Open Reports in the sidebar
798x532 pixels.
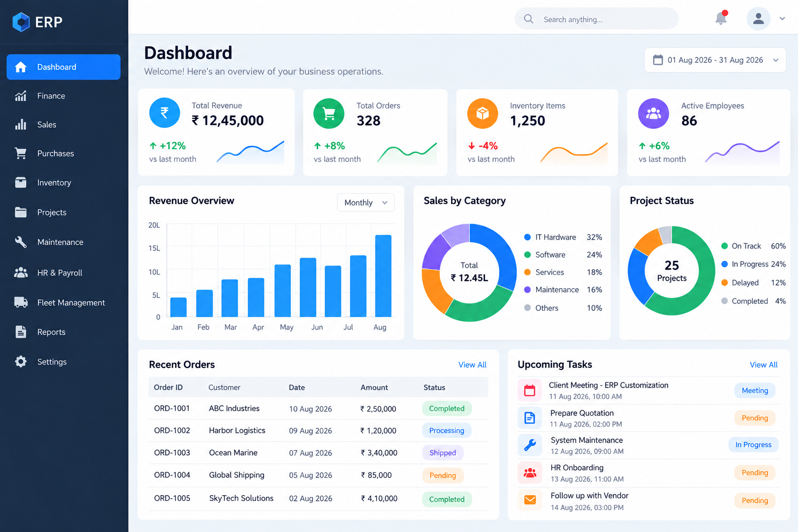63,332
